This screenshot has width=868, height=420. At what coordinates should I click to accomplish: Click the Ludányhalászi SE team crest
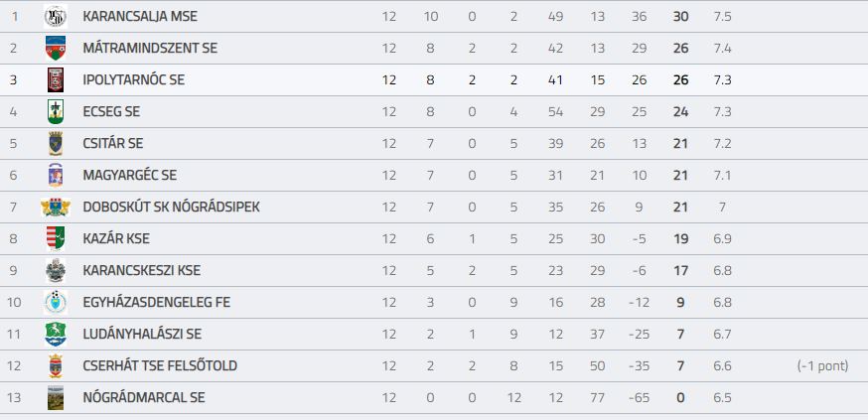pyautogui.click(x=56, y=335)
